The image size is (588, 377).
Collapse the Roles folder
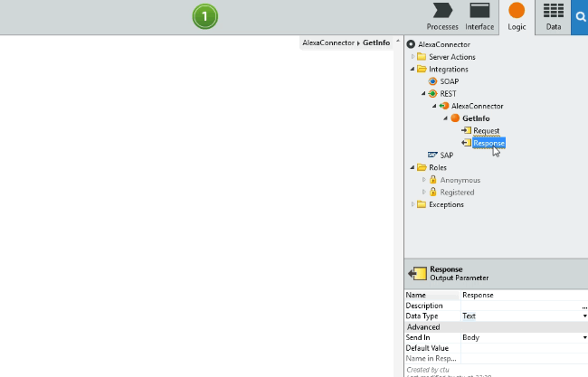click(x=413, y=167)
